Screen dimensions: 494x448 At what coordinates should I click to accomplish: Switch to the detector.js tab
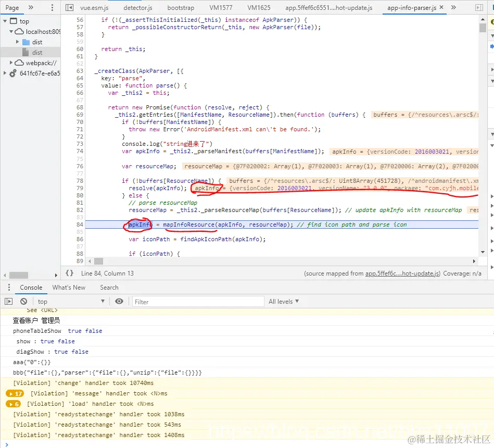pos(137,8)
